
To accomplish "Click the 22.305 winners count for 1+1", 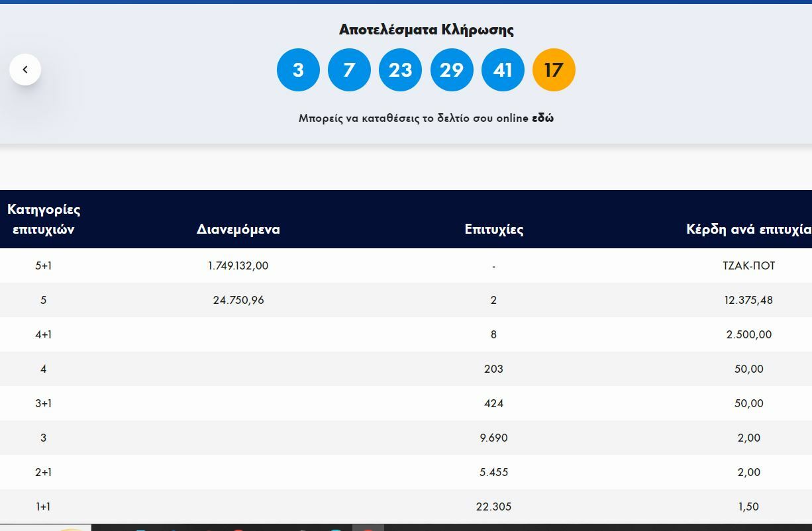I will click(493, 507).
